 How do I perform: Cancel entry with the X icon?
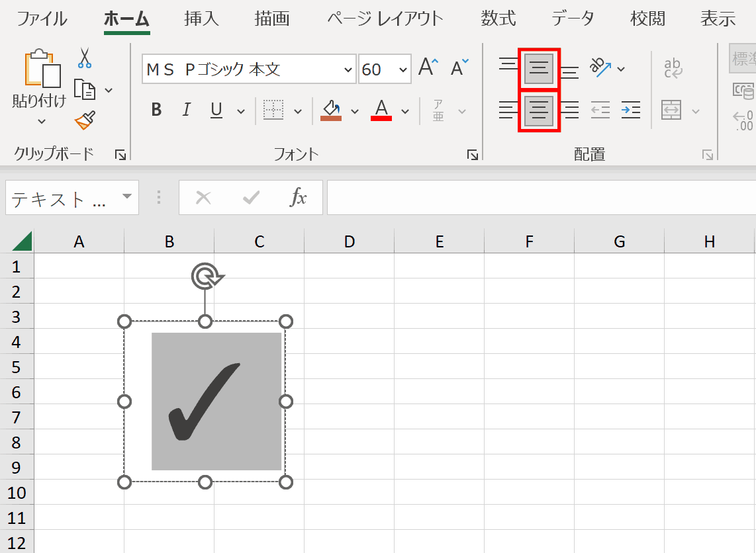tap(203, 198)
